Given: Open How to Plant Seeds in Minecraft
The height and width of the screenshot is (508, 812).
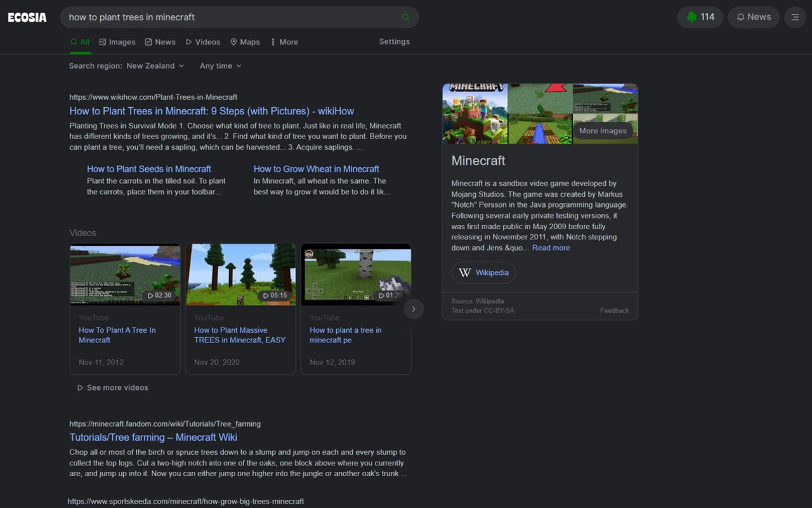Looking at the screenshot, I should click(149, 169).
